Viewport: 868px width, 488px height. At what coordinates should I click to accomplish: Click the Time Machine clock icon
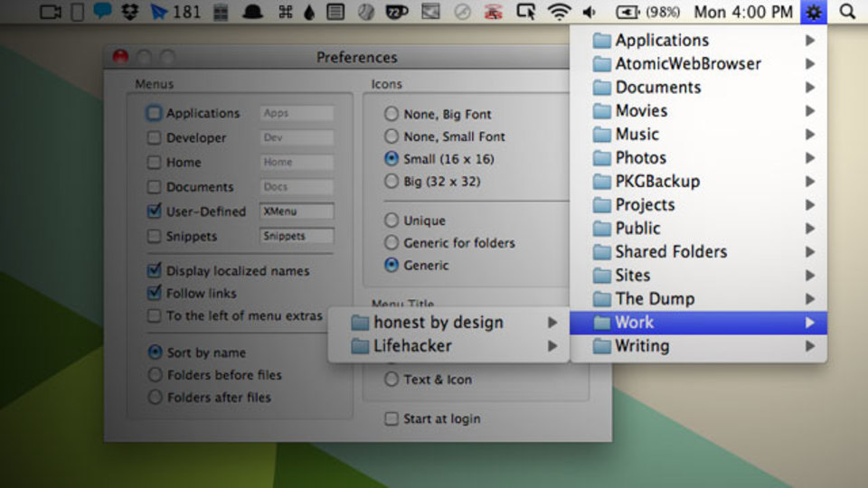(462, 12)
